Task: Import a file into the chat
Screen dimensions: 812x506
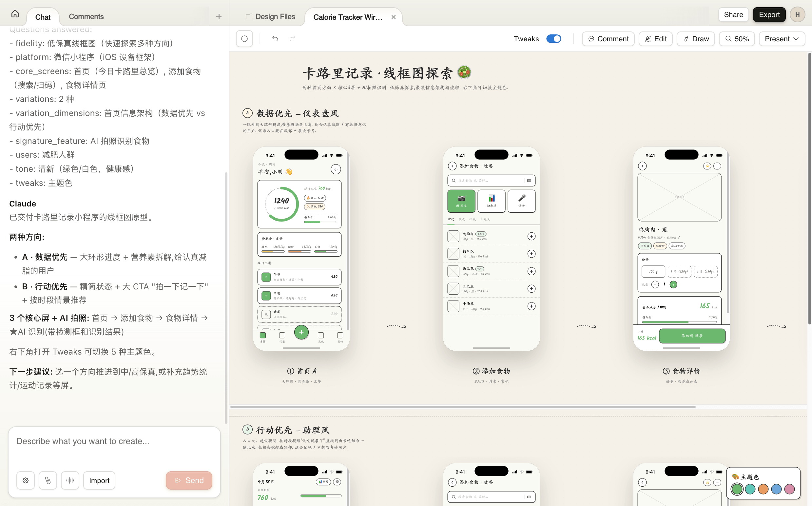Action: click(99, 480)
